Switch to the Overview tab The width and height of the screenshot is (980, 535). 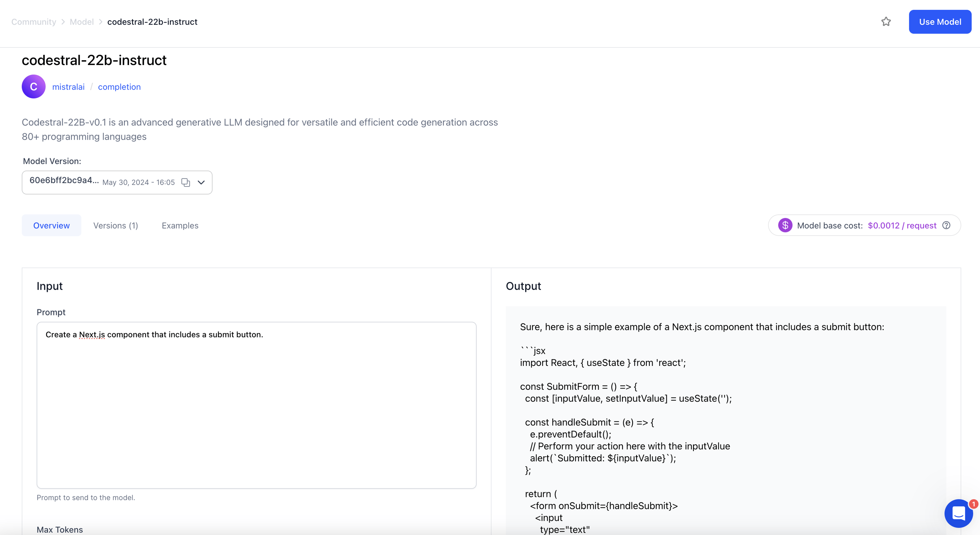click(51, 225)
